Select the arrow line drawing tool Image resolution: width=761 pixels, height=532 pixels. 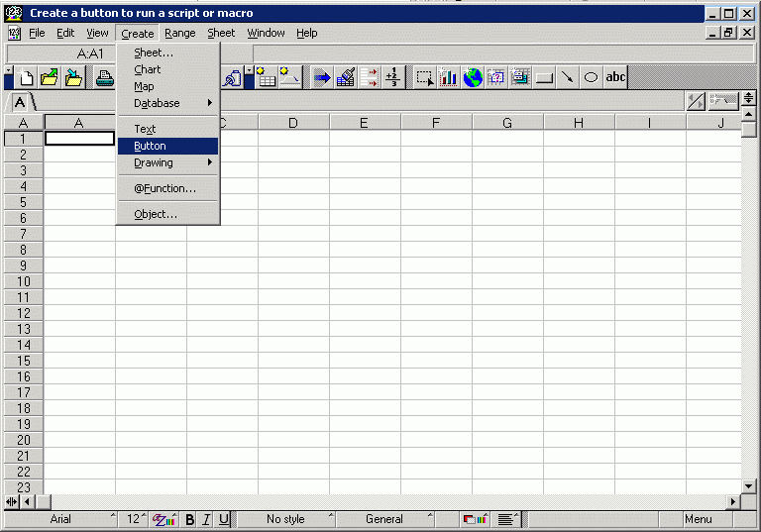pyautogui.click(x=568, y=77)
